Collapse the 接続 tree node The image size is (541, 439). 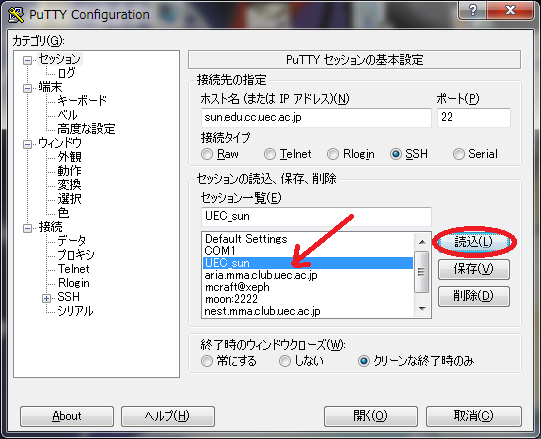pyautogui.click(x=27, y=228)
